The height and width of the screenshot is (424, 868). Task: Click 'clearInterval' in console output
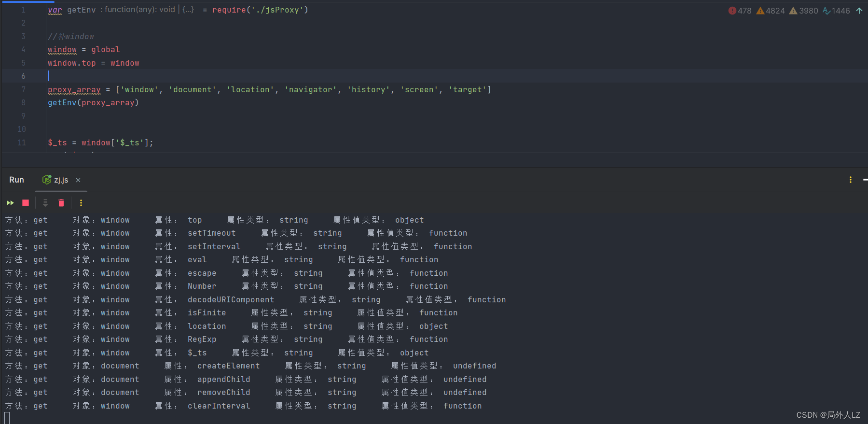click(x=219, y=406)
